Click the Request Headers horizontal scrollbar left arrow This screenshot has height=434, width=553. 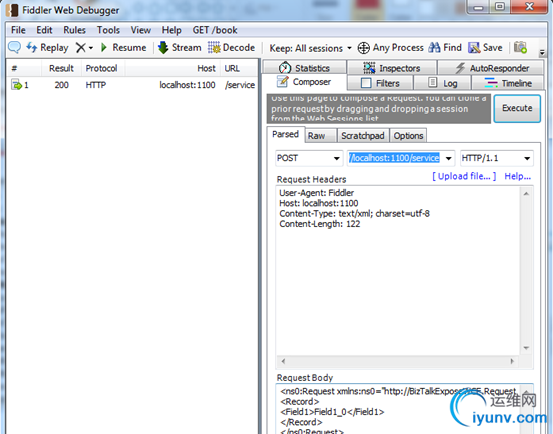[283, 361]
